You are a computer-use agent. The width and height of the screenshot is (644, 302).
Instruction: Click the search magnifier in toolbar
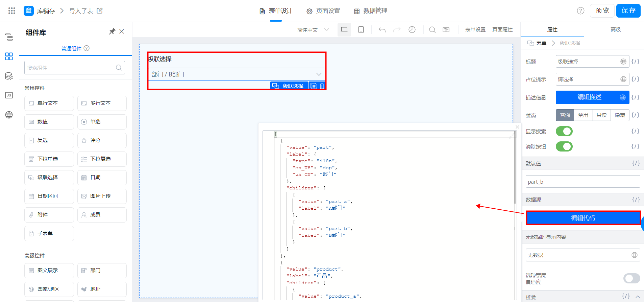pyautogui.click(x=432, y=30)
